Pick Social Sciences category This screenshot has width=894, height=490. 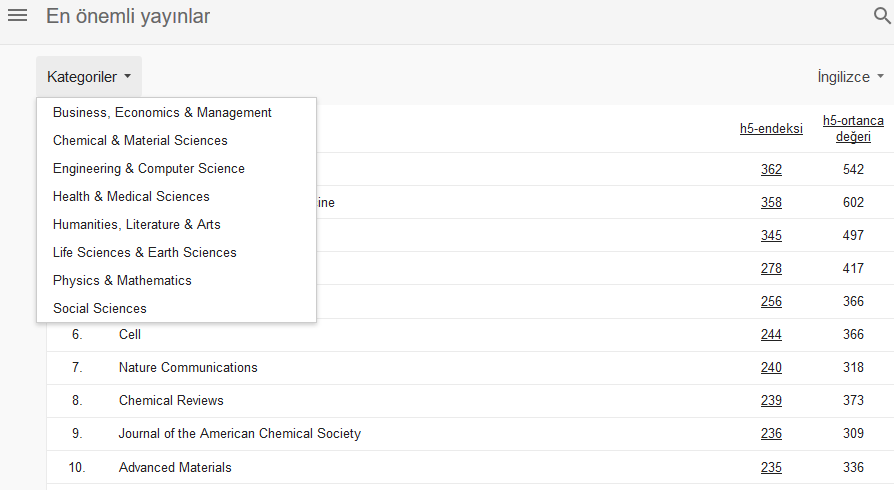click(99, 309)
